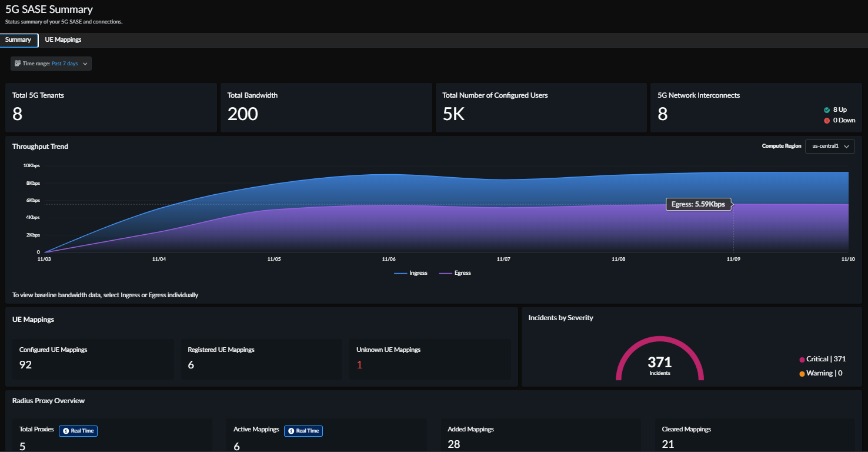Image resolution: width=868 pixels, height=452 pixels.
Task: Click the calendar icon beside Time range
Action: [x=18, y=64]
